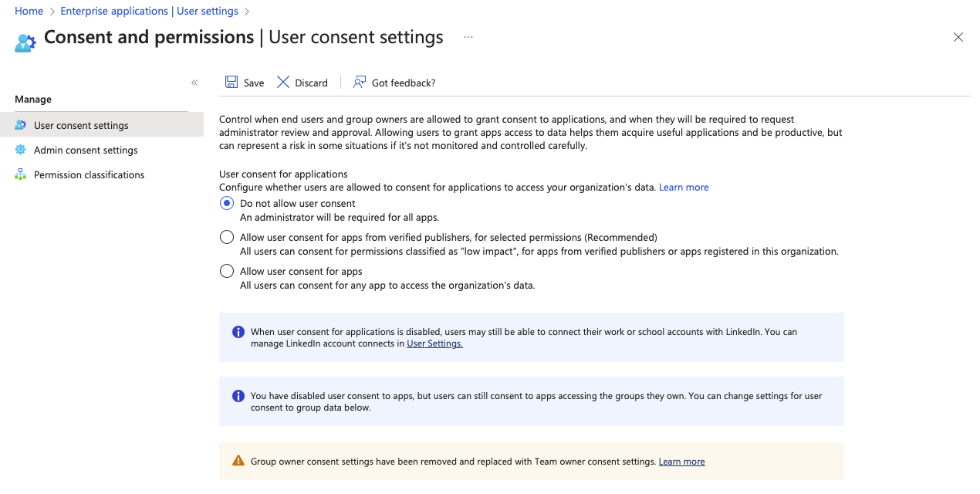Screen dimensions: 980x494
Task: Click the Discard X icon
Action: click(x=283, y=83)
